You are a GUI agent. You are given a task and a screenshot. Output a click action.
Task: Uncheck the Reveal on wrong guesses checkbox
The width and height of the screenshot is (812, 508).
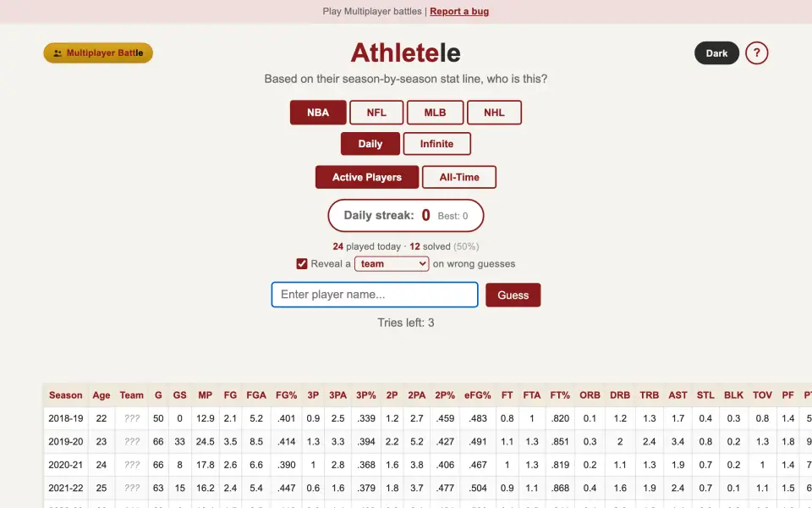pos(302,264)
